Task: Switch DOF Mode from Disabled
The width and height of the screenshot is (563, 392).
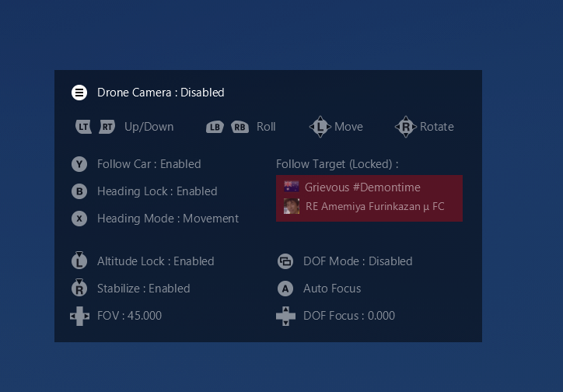Action: tap(358, 261)
